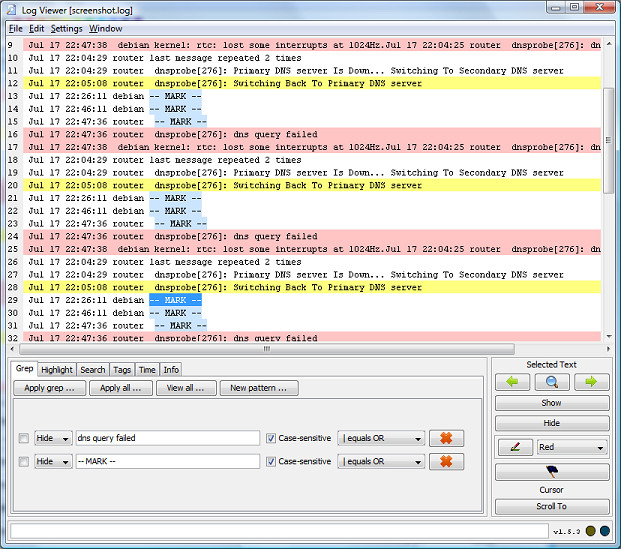Switch to the Info tab
The width and height of the screenshot is (621, 549).
(x=171, y=370)
